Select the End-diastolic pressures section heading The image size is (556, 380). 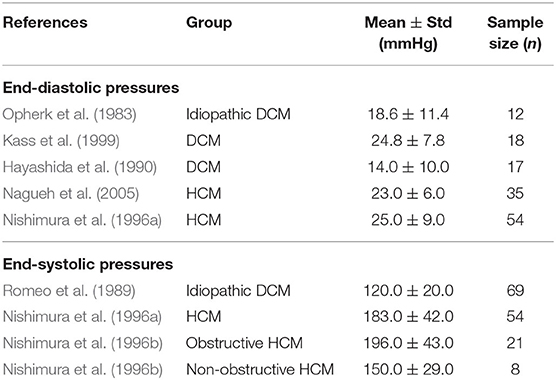click(91, 88)
